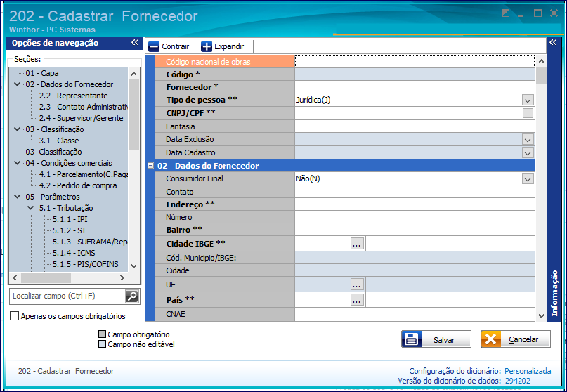Select 4.1 - Parcelamento tree item
567x392 pixels.
pos(83,174)
